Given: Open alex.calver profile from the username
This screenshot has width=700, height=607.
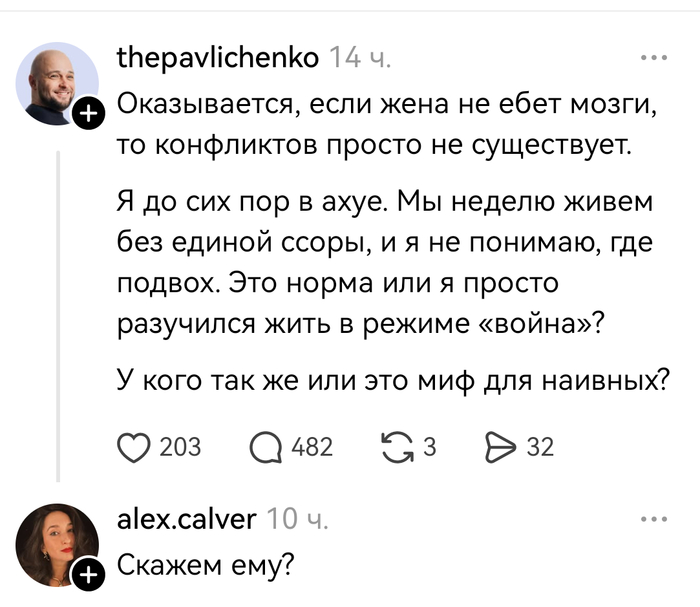Looking at the screenshot, I should [x=187, y=518].
